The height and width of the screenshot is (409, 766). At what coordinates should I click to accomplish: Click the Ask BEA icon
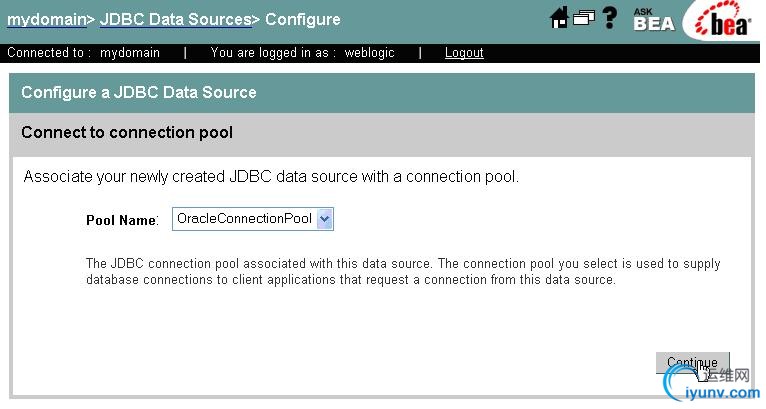point(653,19)
